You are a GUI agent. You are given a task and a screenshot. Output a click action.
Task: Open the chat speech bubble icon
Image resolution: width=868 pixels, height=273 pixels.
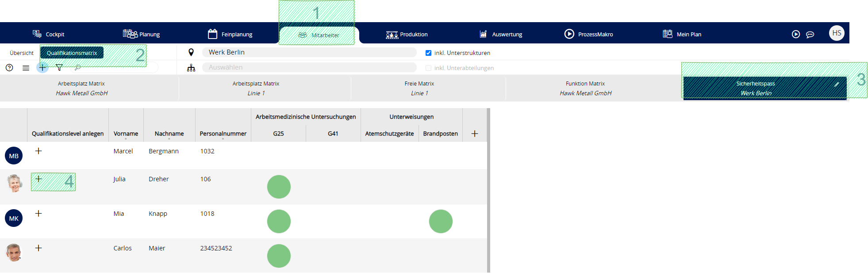click(810, 35)
